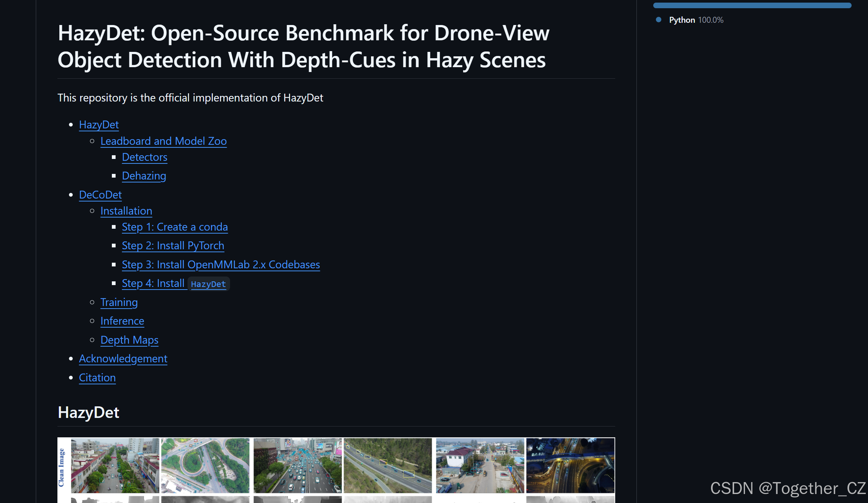Click the Python language color dot

click(658, 20)
